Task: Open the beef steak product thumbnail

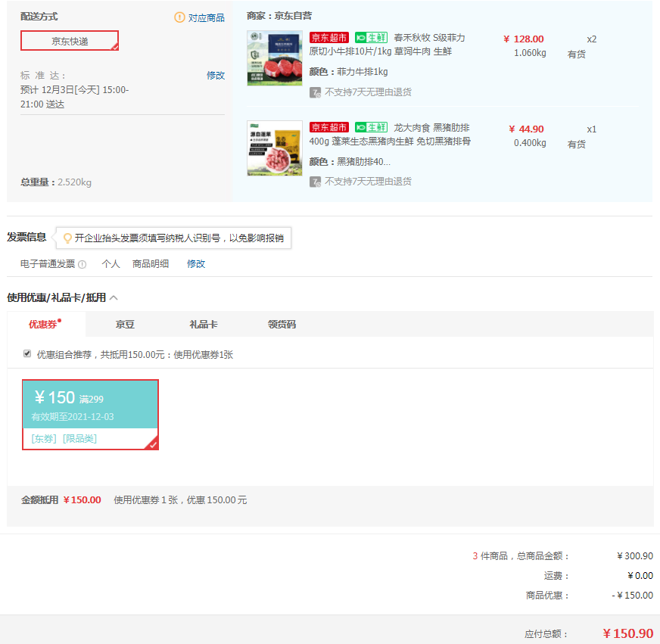Action: (275, 58)
